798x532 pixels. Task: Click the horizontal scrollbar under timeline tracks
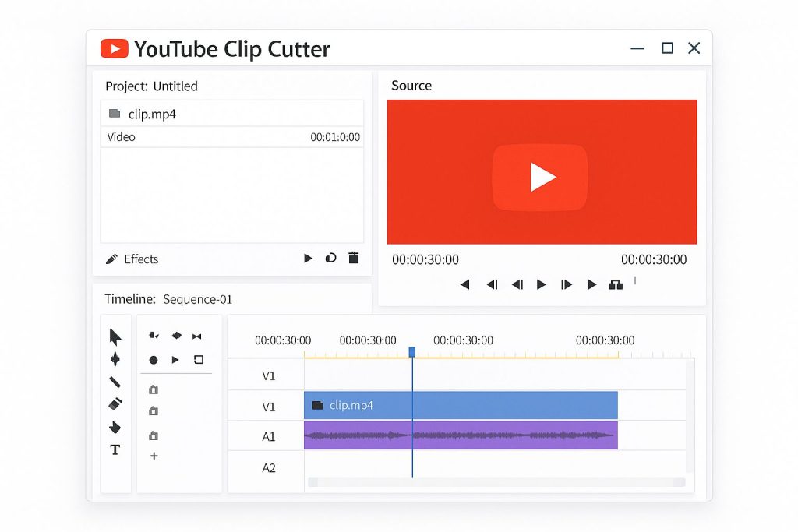496,482
